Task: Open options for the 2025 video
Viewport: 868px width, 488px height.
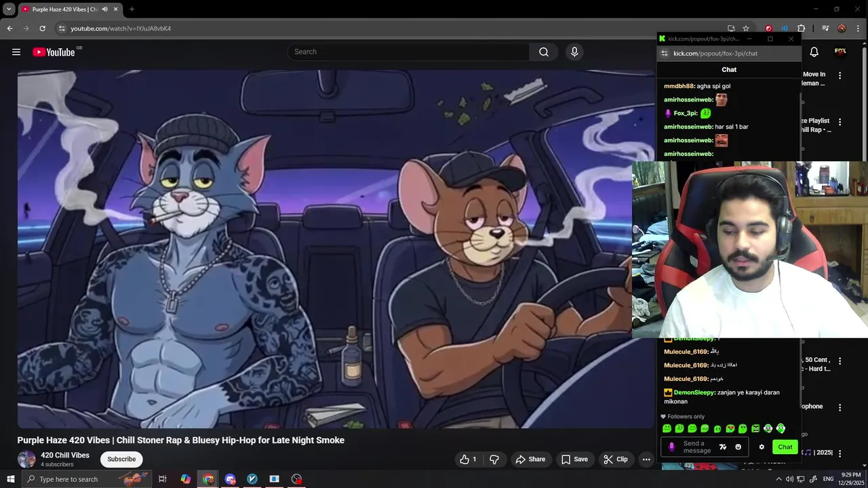Action: point(840,453)
